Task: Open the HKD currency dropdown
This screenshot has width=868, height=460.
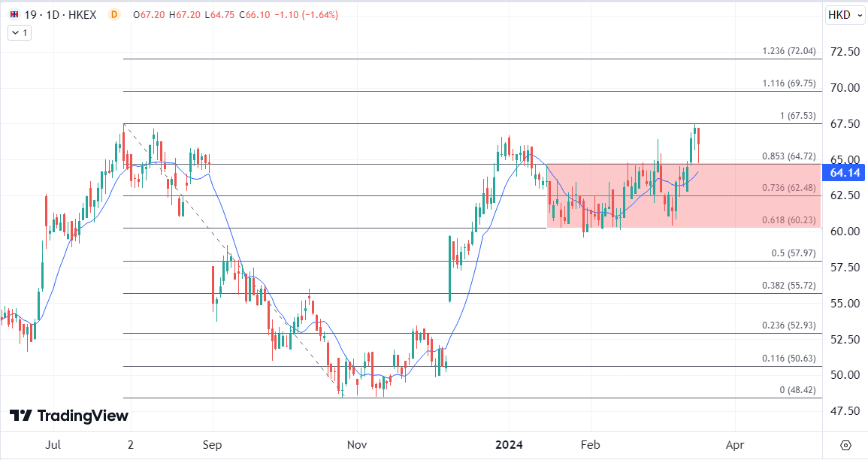Action: click(844, 15)
